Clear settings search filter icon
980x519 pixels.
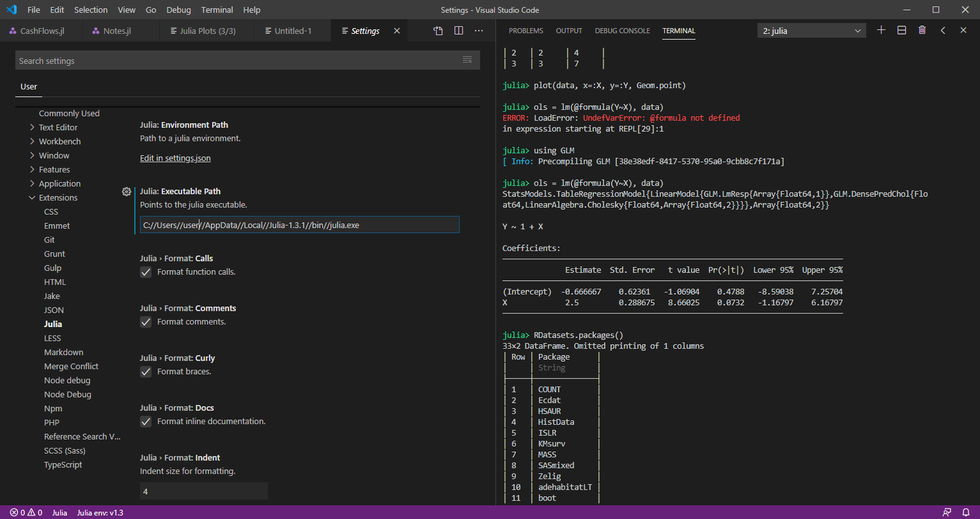[x=467, y=60]
